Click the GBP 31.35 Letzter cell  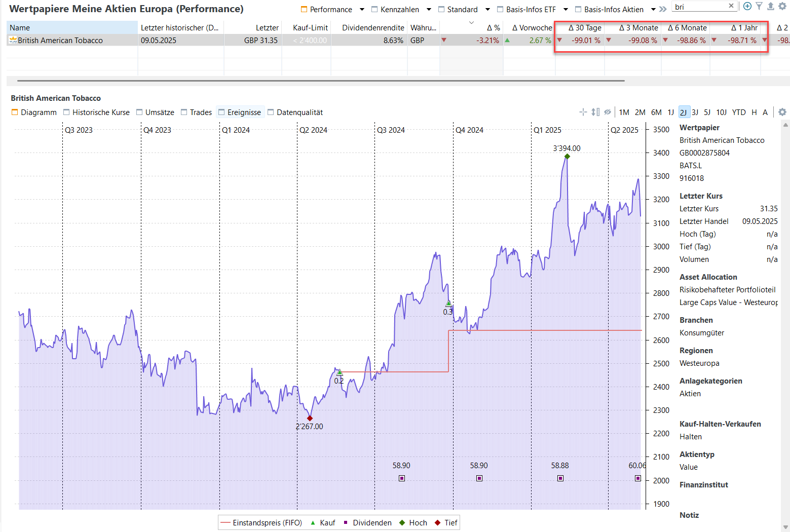[x=252, y=40]
